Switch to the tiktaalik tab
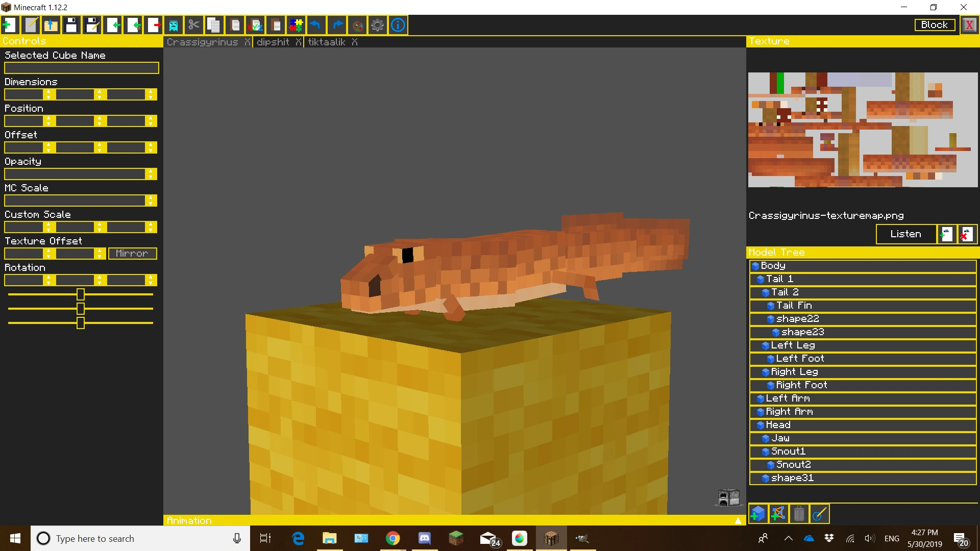The image size is (980, 551). tap(327, 42)
